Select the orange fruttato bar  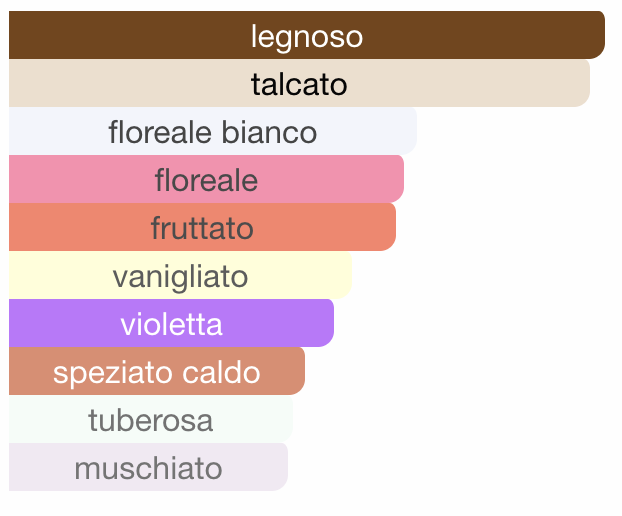(x=202, y=227)
